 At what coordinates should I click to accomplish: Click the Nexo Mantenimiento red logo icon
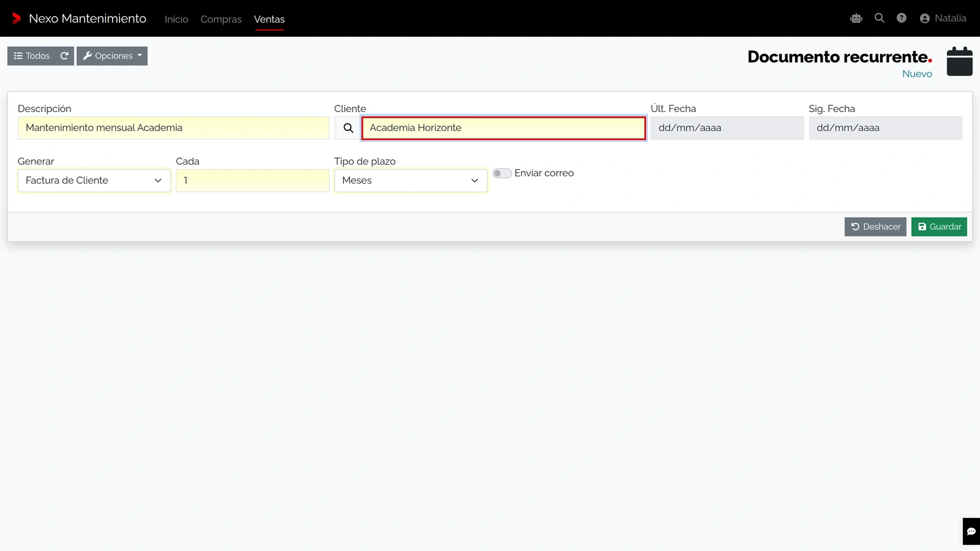click(x=17, y=18)
